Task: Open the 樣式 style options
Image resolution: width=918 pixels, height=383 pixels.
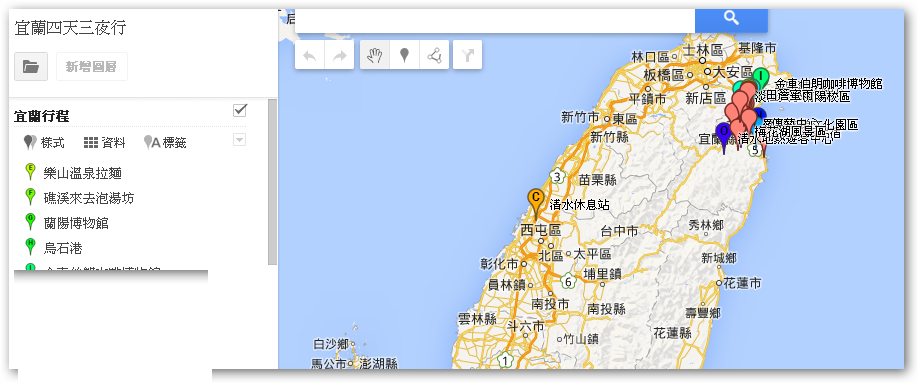Action: pyautogui.click(x=44, y=142)
